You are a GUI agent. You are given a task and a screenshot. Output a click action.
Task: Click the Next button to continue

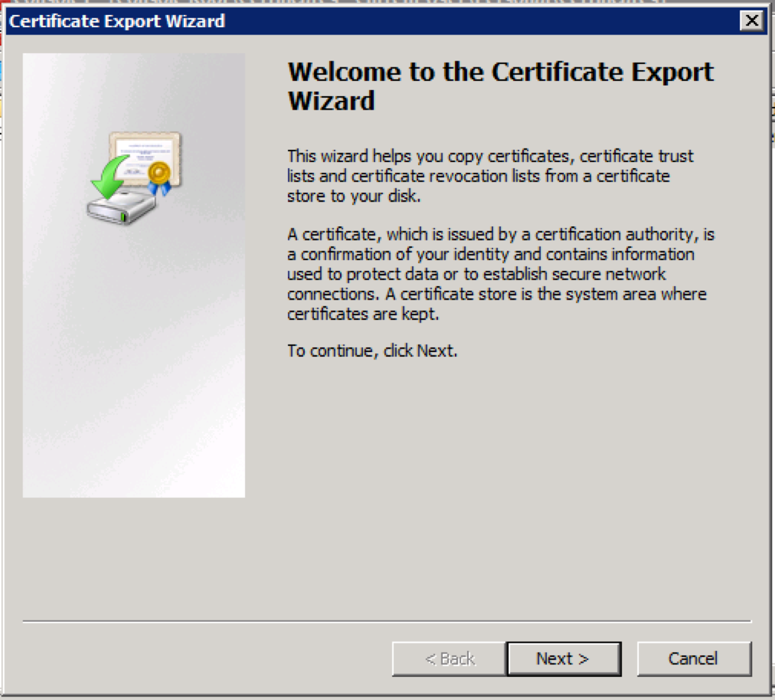pos(563,658)
